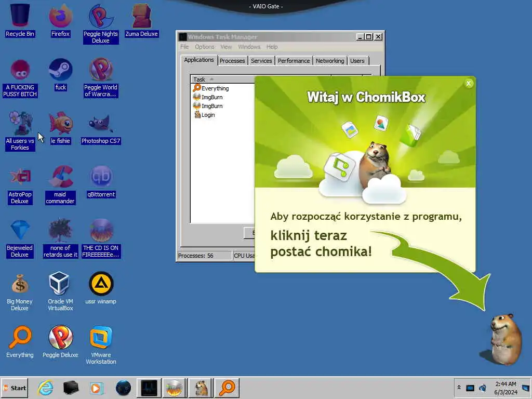Click the ChomikBox hamster taskbar button
This screenshot has height=399, width=532.
[201, 388]
